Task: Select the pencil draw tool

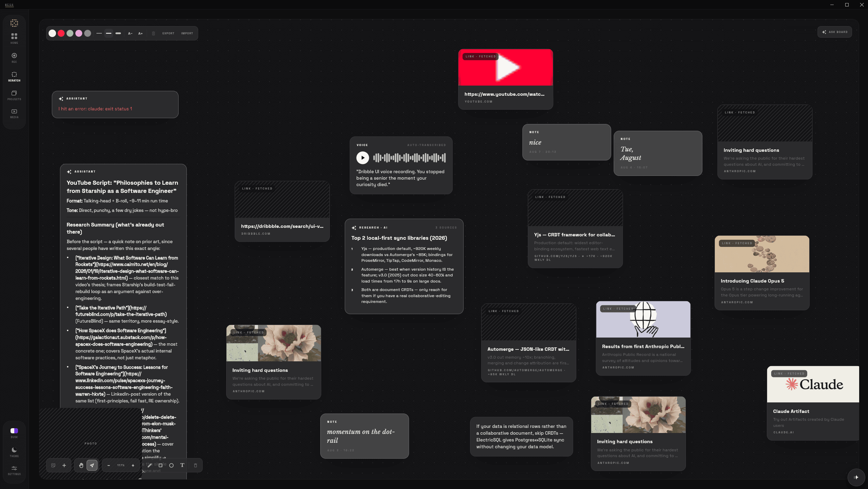Action: (150, 465)
